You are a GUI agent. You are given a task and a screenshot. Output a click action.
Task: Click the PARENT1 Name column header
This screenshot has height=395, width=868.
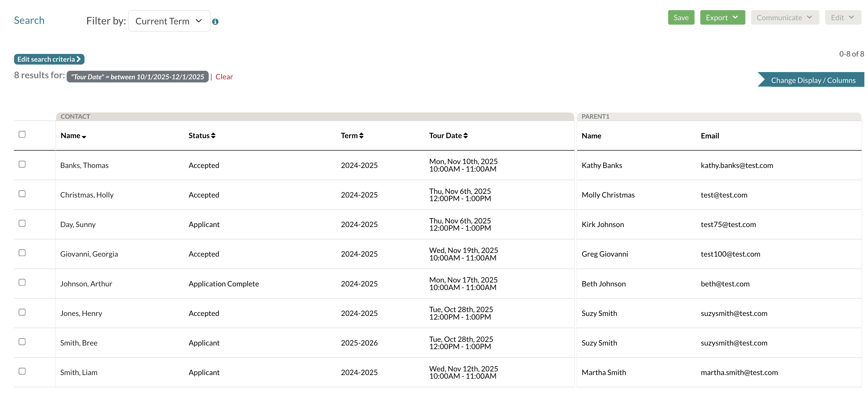[591, 136]
